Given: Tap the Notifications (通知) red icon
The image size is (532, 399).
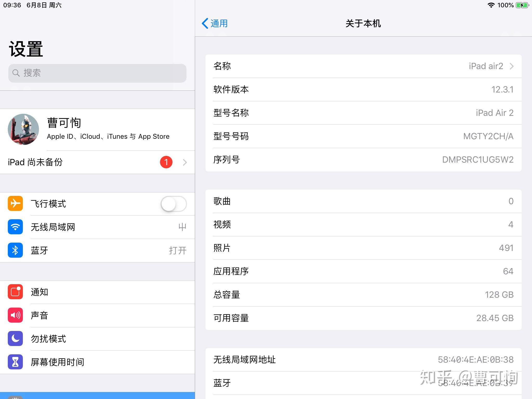Looking at the screenshot, I should (x=15, y=292).
